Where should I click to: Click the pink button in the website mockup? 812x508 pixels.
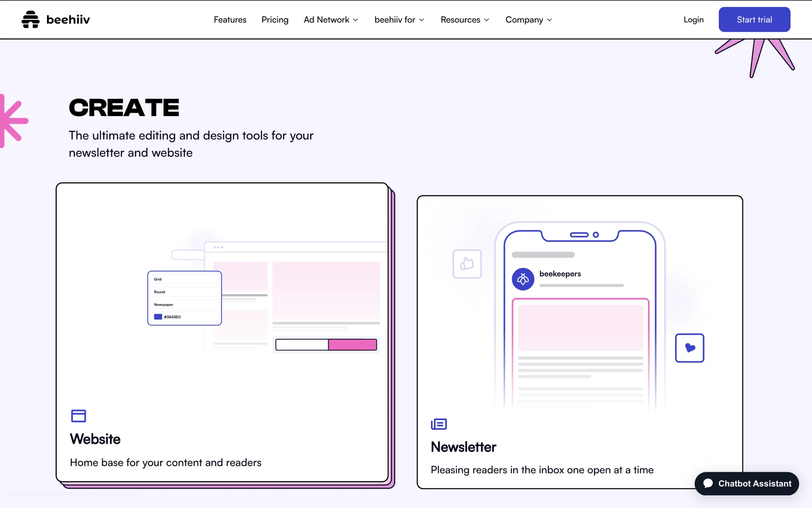click(x=352, y=345)
